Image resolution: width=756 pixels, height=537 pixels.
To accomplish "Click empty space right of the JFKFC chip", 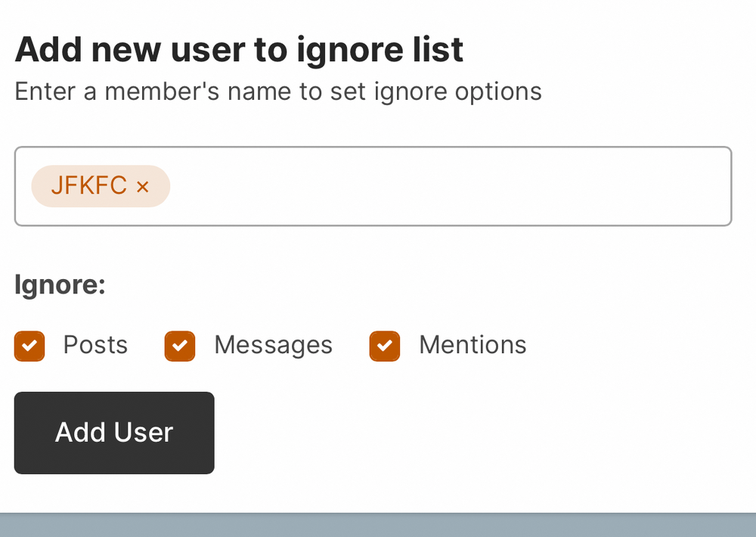I will [x=454, y=186].
